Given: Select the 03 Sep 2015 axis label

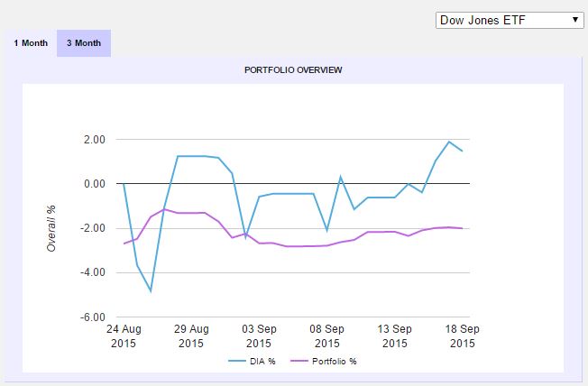Looking at the screenshot, I should [259, 336].
